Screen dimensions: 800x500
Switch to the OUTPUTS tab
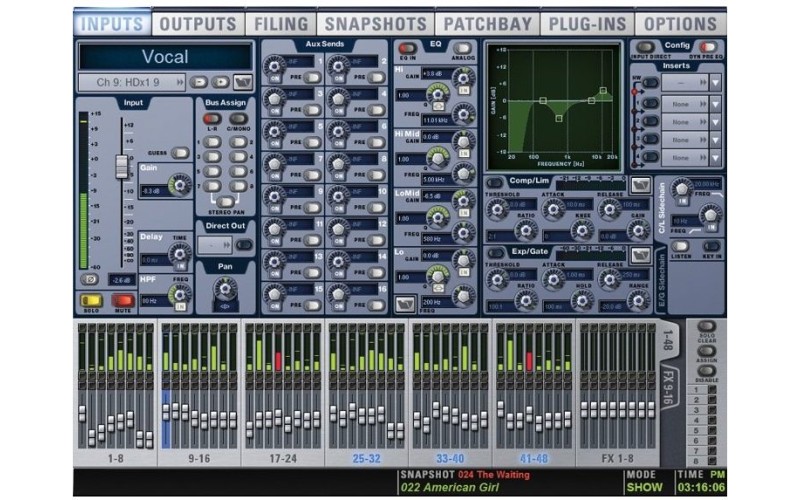pos(198,24)
